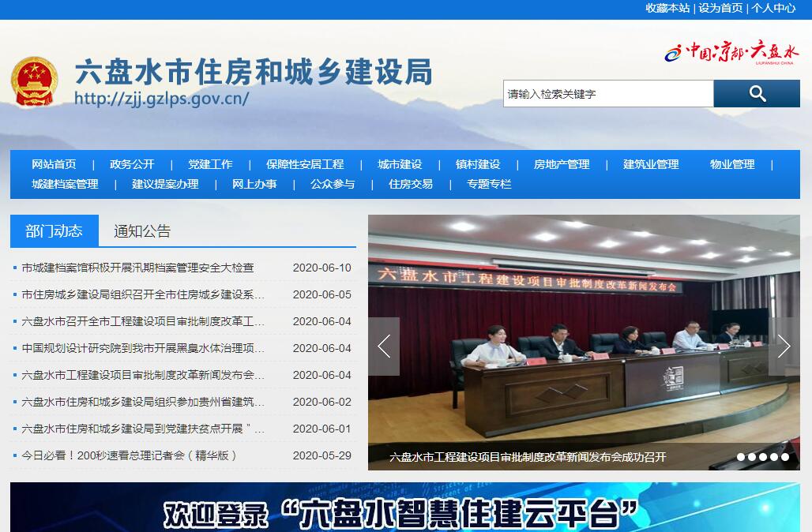
Task: Select the fifth carousel dot
Action: tap(785, 457)
